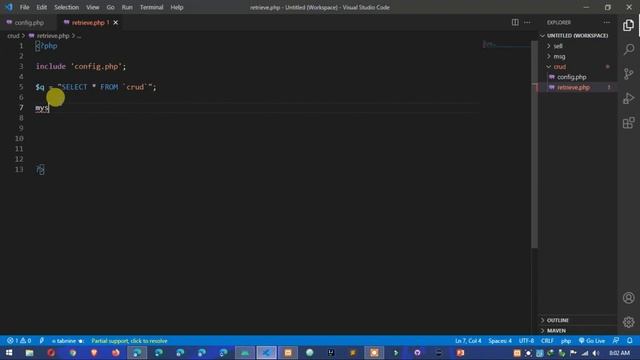Click errors and warnings status indicator
Screen dimensions: 640x360
coord(19,341)
